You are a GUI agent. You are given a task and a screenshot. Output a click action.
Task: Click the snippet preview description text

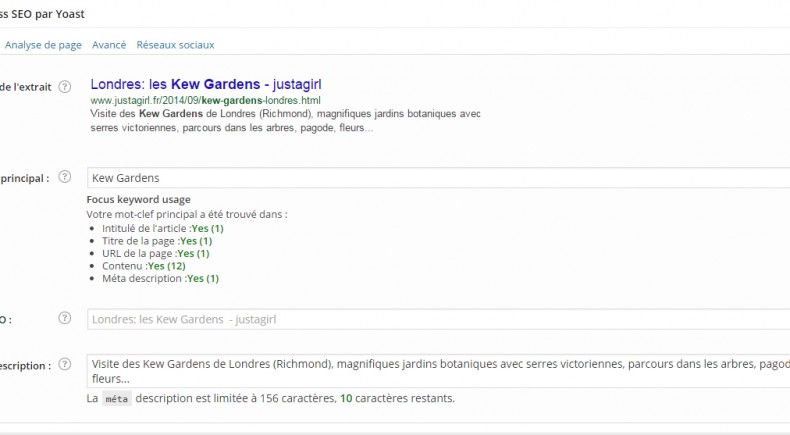[x=286, y=120]
